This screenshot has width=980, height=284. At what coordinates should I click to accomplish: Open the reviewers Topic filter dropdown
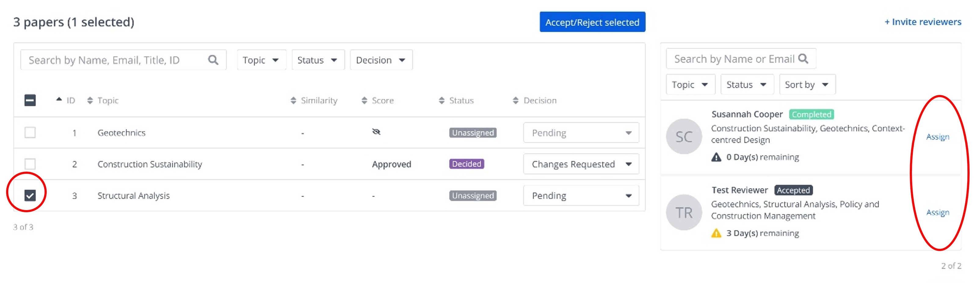click(x=691, y=85)
